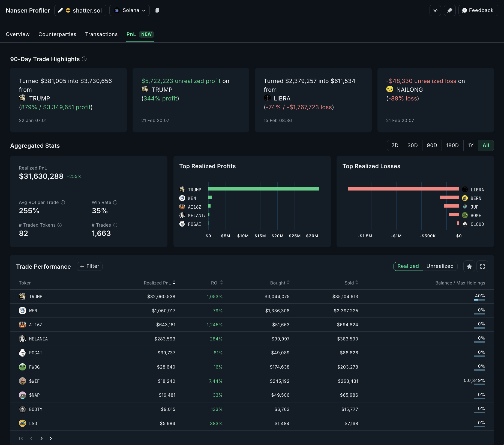
Task: Switch to the Counterparties tab
Action: [57, 34]
